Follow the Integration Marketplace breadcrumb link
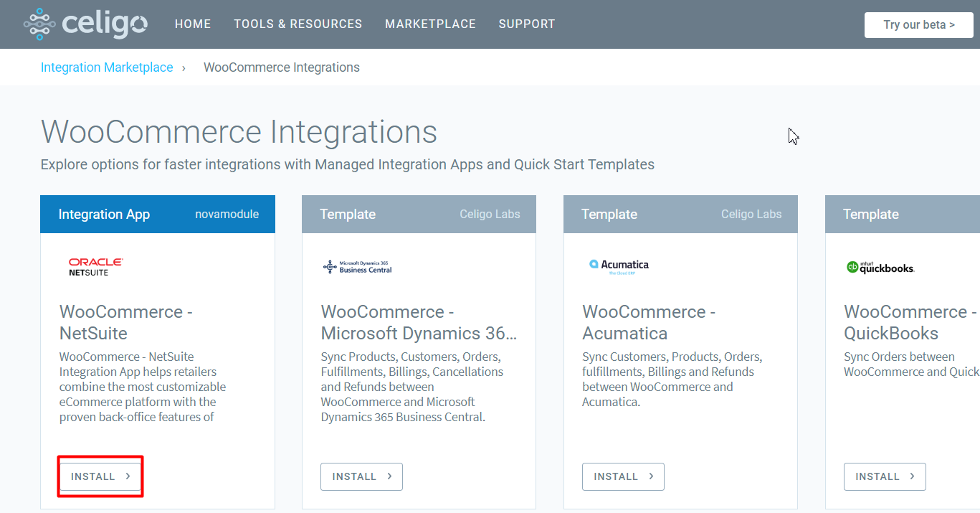 [x=107, y=67]
